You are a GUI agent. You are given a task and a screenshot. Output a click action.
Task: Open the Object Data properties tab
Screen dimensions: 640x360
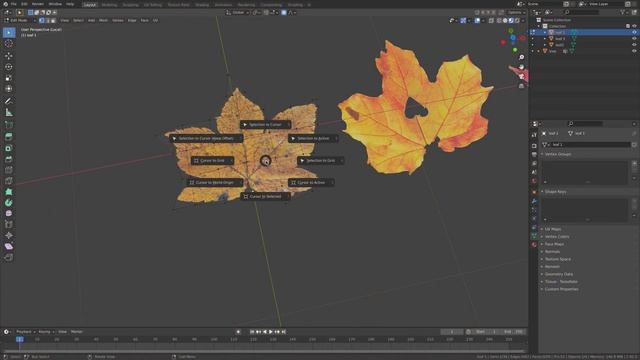click(x=534, y=236)
